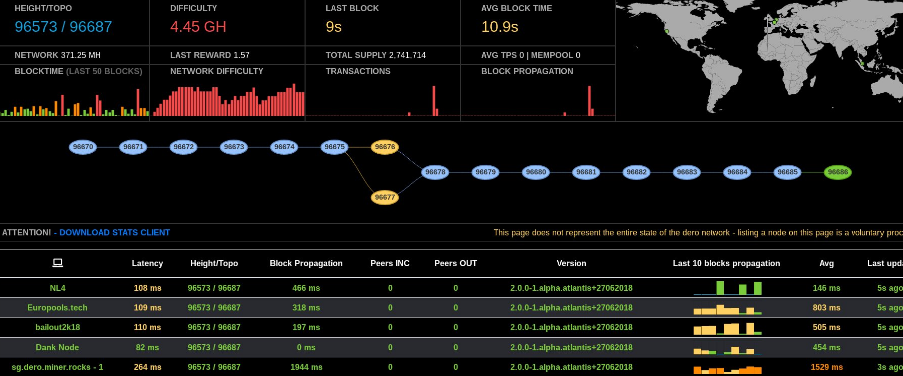Click TOTAL SUPPLY 2,741,714 text
Screen dimensions: 903x376
(375, 55)
